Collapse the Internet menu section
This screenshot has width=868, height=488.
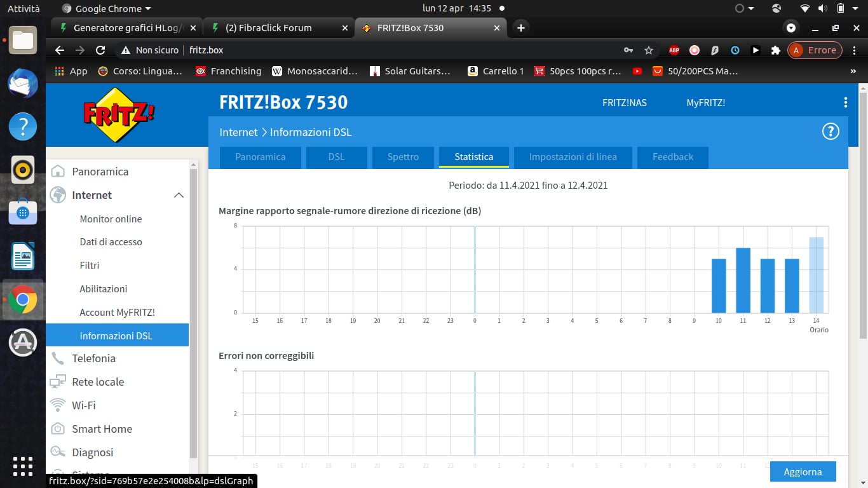coord(179,195)
